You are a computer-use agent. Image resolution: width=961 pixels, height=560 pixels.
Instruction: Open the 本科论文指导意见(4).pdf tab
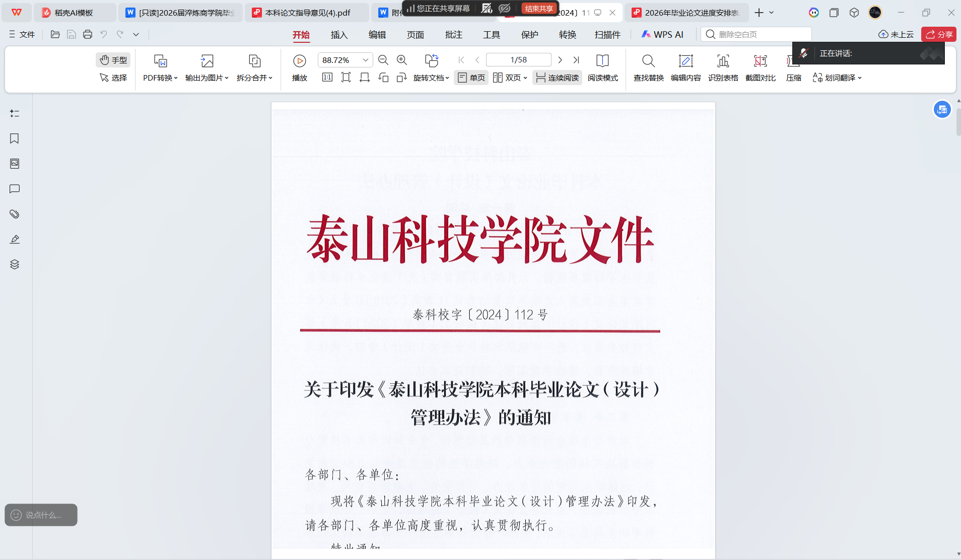[307, 13]
